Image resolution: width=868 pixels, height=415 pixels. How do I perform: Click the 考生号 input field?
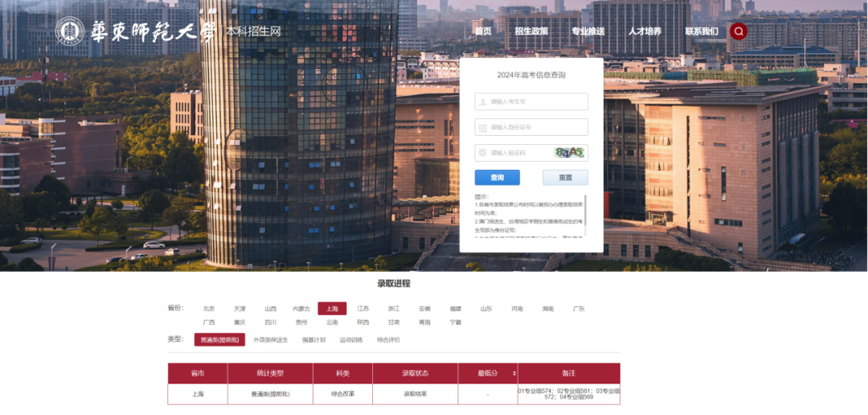pyautogui.click(x=531, y=101)
